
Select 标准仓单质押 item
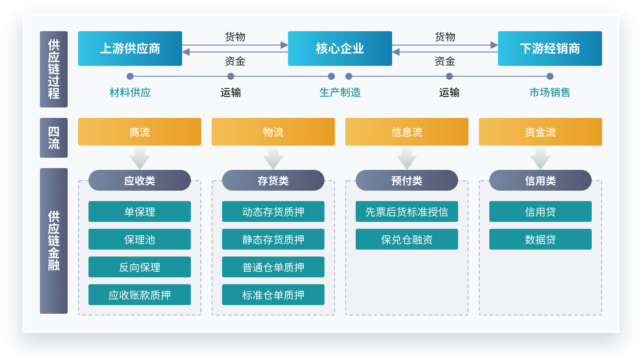273,295
